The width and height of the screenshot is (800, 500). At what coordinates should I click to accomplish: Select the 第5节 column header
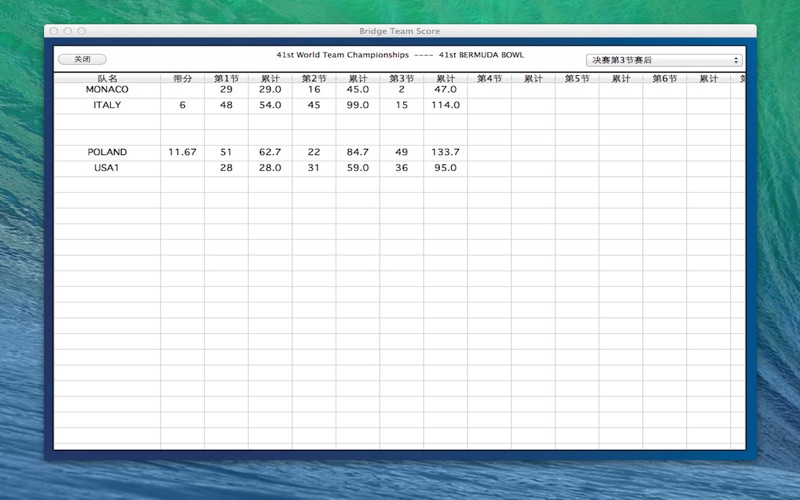(577, 78)
